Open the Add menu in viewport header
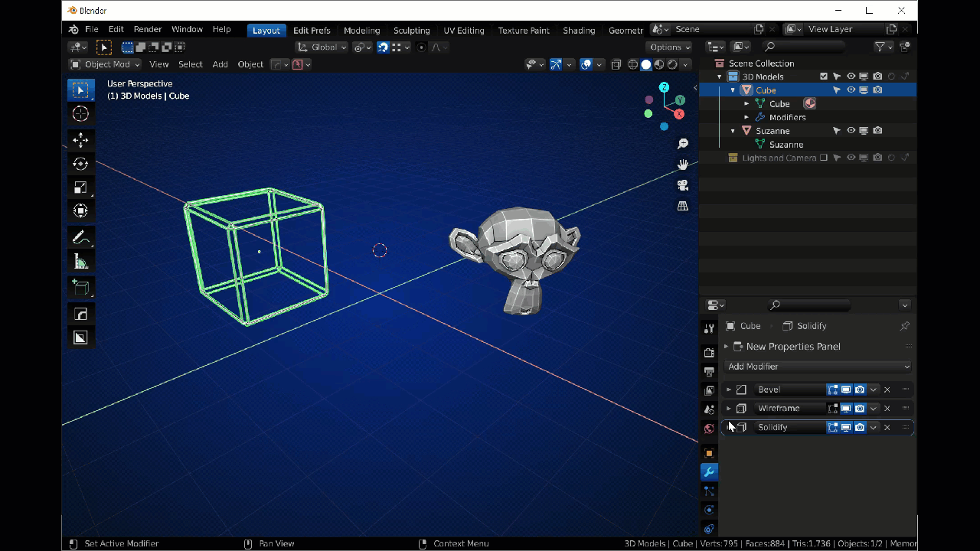Viewport: 980px width, 551px height. [x=220, y=64]
